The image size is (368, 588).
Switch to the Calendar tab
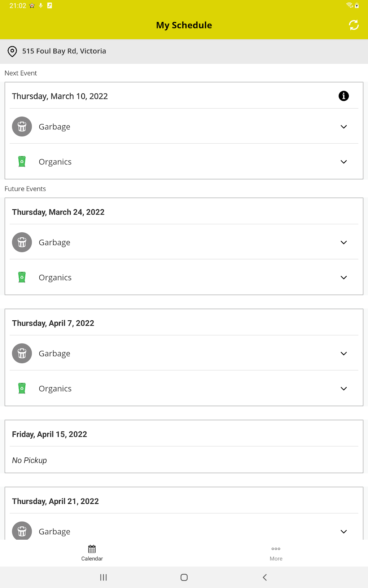pos(92,553)
